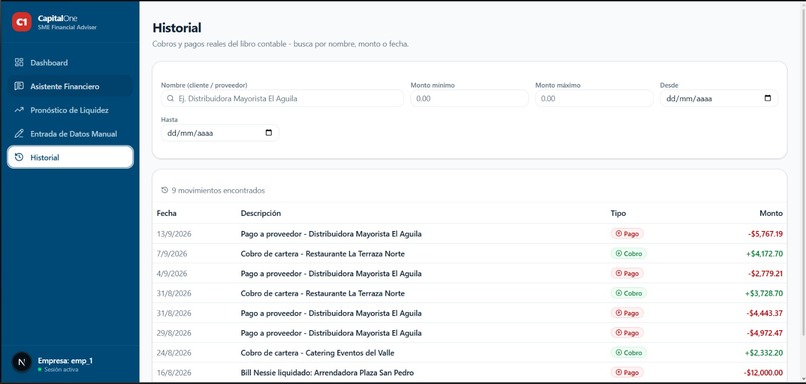
Task: Click the date 24/8/2026
Action: click(x=174, y=353)
